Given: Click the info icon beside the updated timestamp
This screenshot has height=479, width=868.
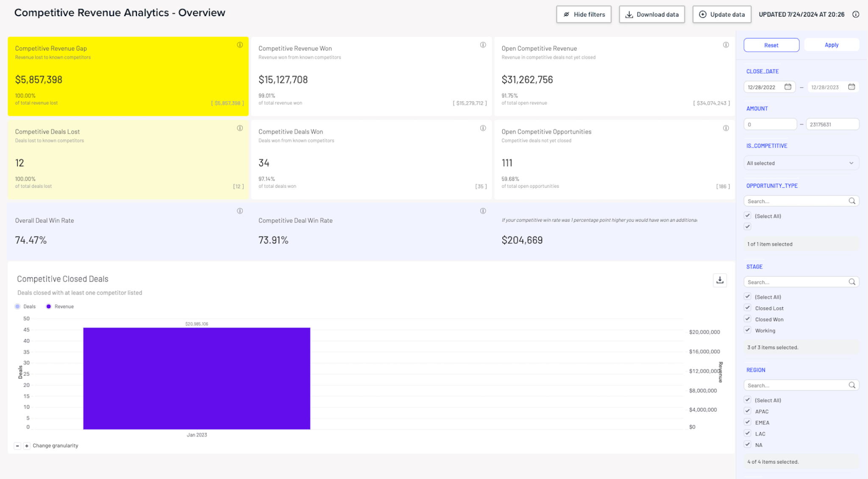Looking at the screenshot, I should pos(856,14).
